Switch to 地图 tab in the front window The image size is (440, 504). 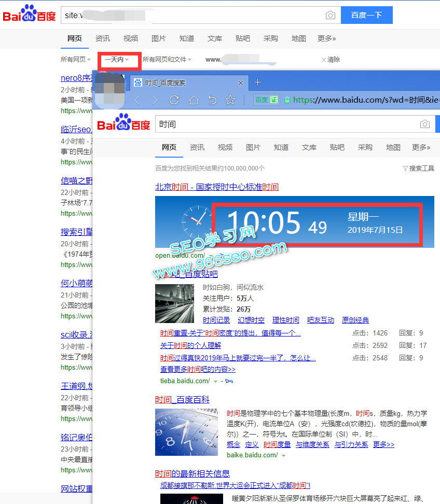coord(393,148)
